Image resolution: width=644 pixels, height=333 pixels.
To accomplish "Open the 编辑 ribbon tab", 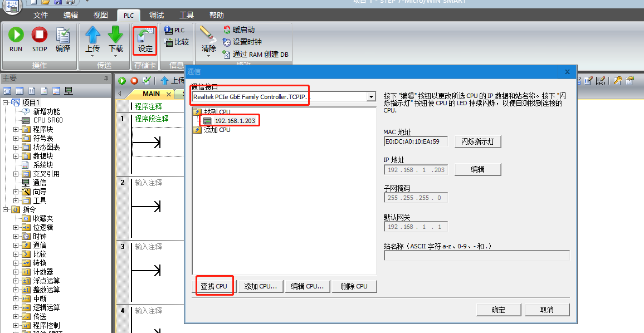I will point(71,15).
